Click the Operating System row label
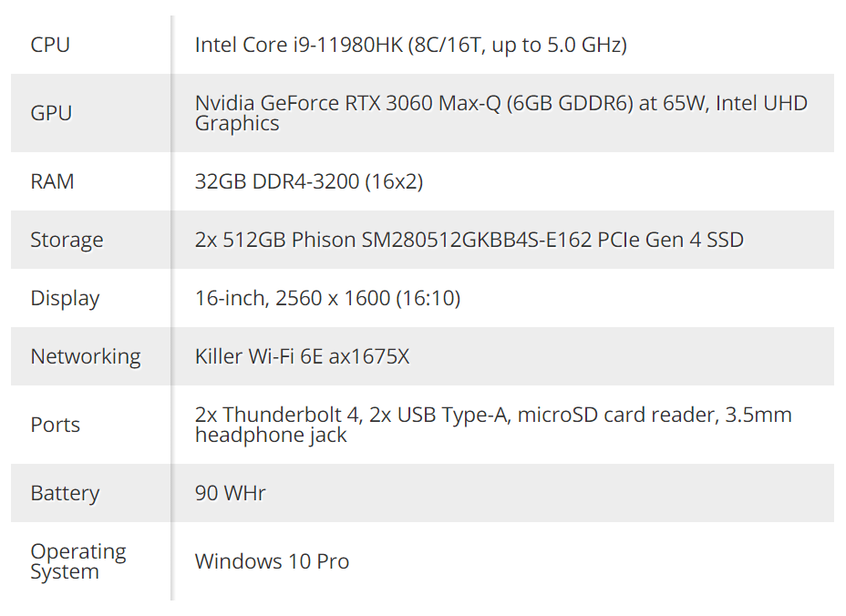The height and width of the screenshot is (616, 846). point(78,561)
